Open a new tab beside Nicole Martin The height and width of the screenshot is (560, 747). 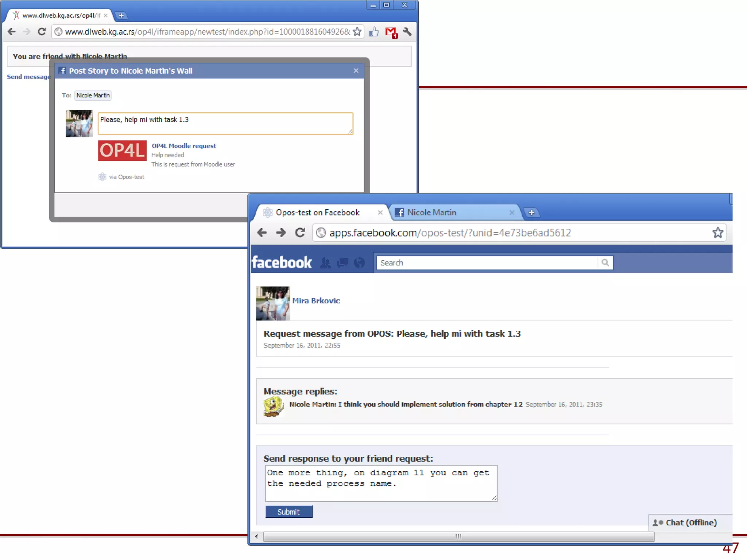(531, 213)
